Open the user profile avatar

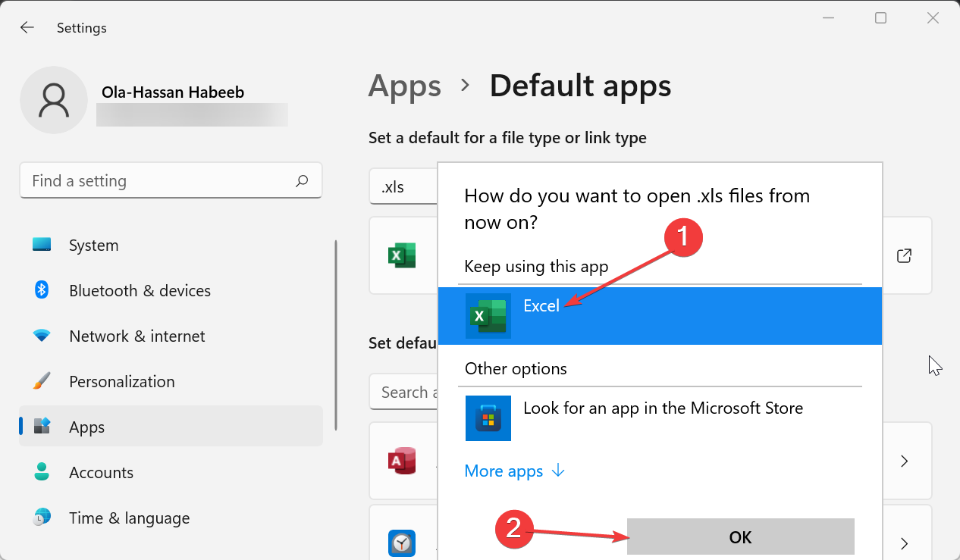pyautogui.click(x=54, y=100)
